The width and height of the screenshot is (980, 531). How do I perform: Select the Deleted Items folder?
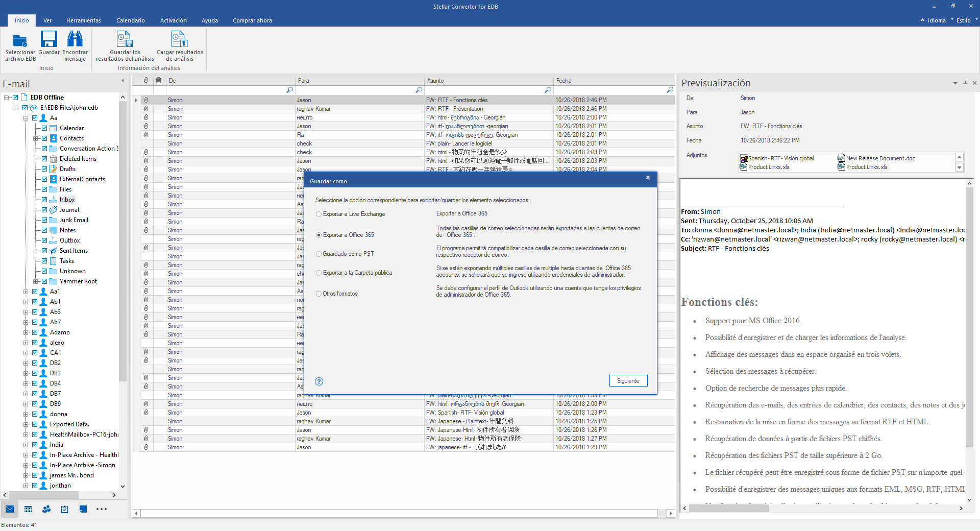click(x=78, y=159)
